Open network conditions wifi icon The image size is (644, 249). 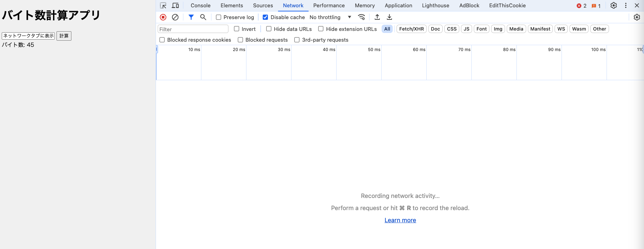(x=362, y=17)
